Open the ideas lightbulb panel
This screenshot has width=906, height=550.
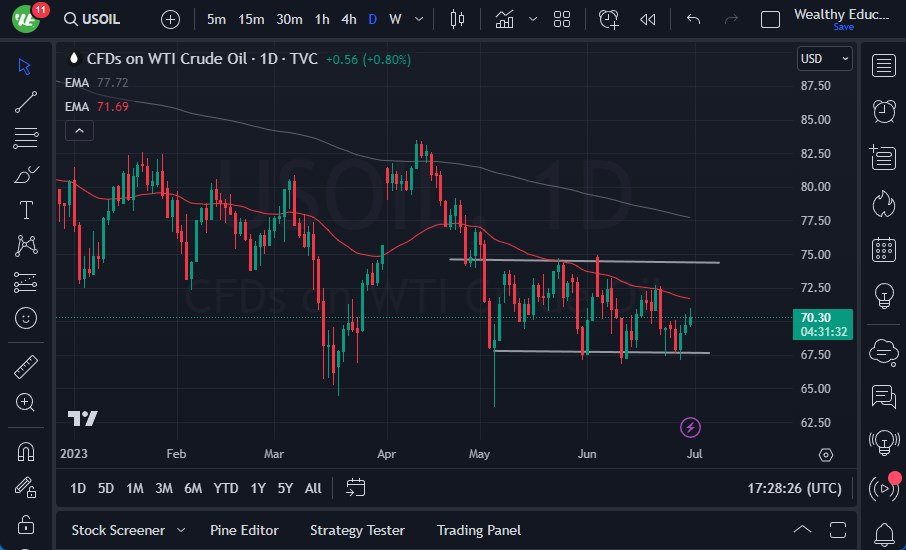[884, 295]
